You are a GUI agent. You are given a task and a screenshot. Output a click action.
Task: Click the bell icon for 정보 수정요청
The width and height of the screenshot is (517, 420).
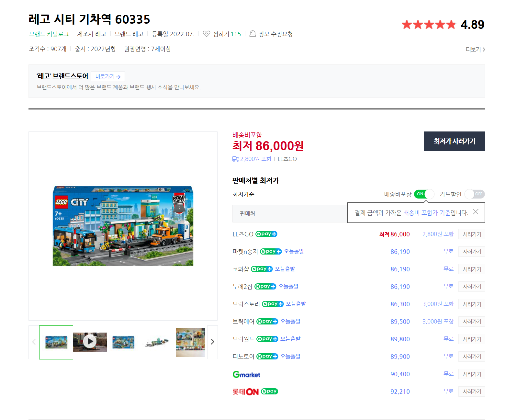(x=253, y=34)
